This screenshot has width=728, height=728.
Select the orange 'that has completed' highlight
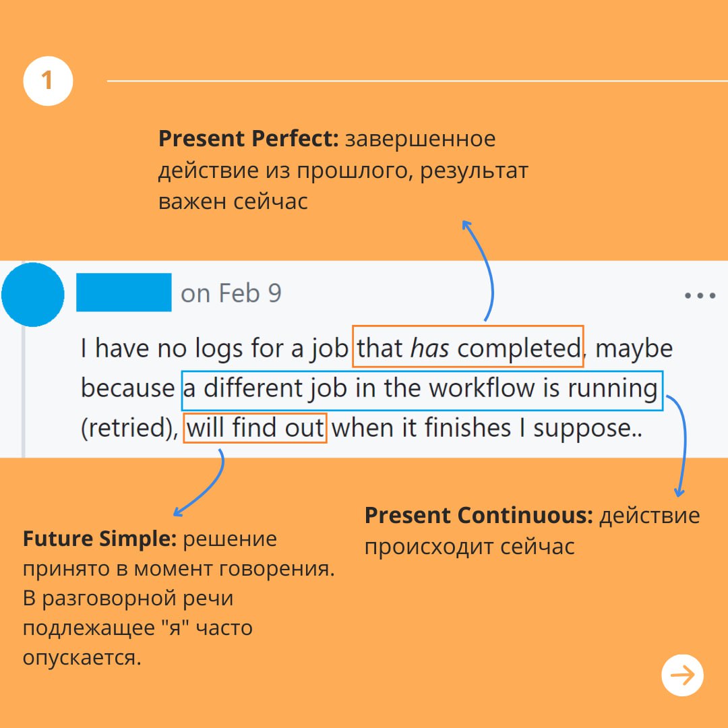[468, 347]
